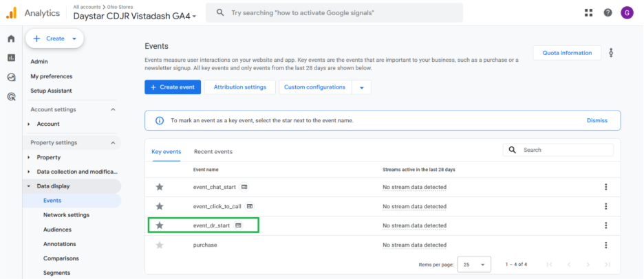Click the badge icon beside event_click_to_call
The height and width of the screenshot is (279, 644).
pos(249,206)
